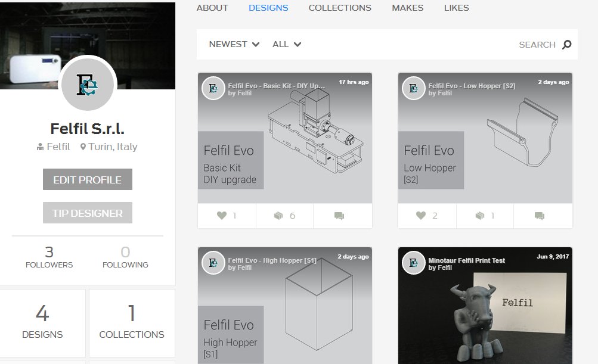Screen dimensions: 598x364
Task: Click 'by Felfil' on the Minotaur card
Action: (440, 267)
